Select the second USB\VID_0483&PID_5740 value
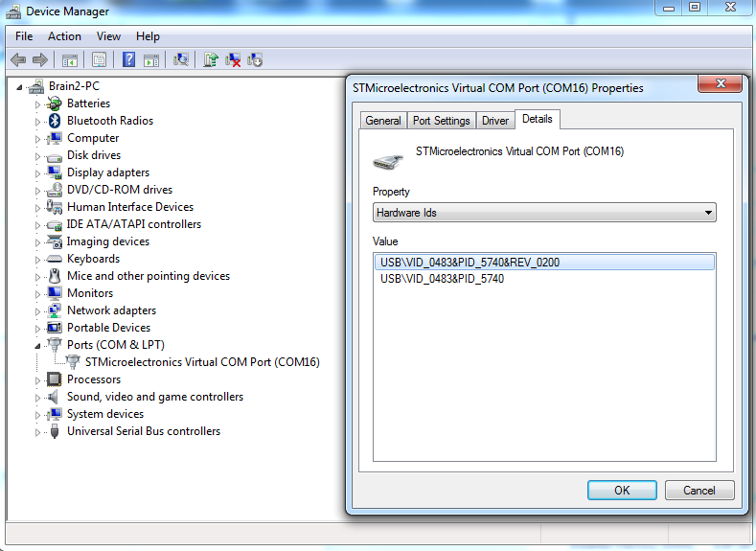This screenshot has width=756, height=551. (x=442, y=279)
